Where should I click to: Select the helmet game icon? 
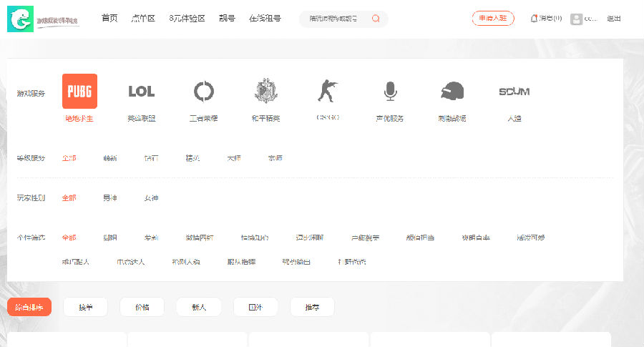click(x=452, y=91)
